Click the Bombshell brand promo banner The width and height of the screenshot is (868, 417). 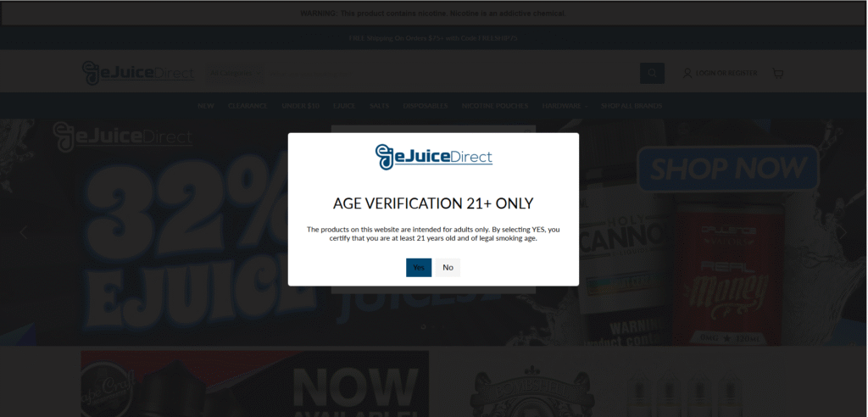[612, 384]
